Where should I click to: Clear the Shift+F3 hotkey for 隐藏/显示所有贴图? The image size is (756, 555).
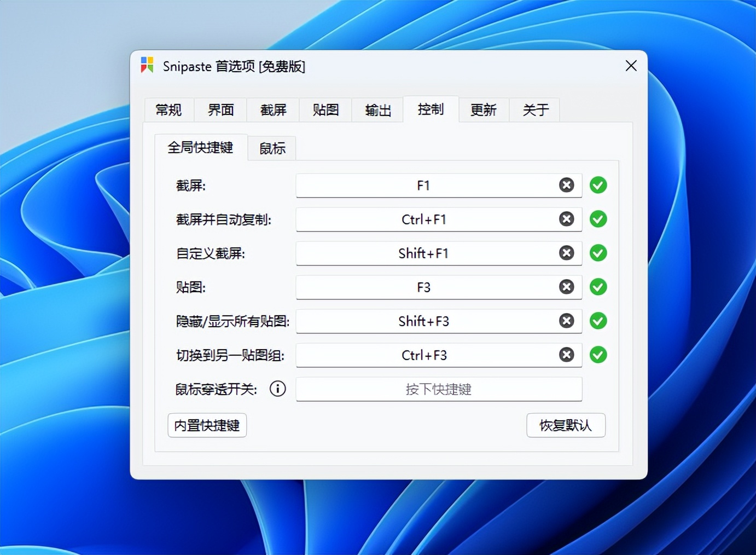point(566,321)
